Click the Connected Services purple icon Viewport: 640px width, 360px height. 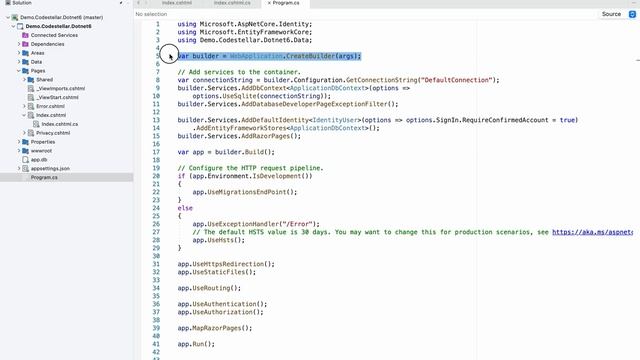click(x=25, y=36)
